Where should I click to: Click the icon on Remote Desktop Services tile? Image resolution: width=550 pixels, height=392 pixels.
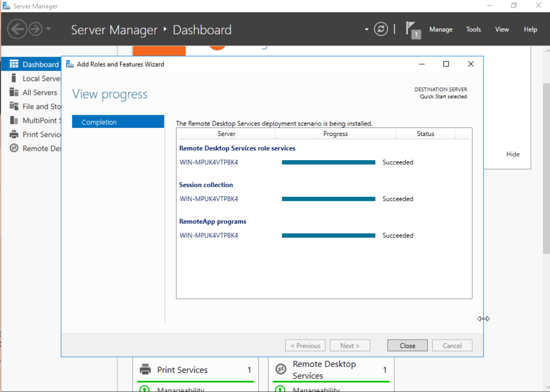[x=281, y=369]
